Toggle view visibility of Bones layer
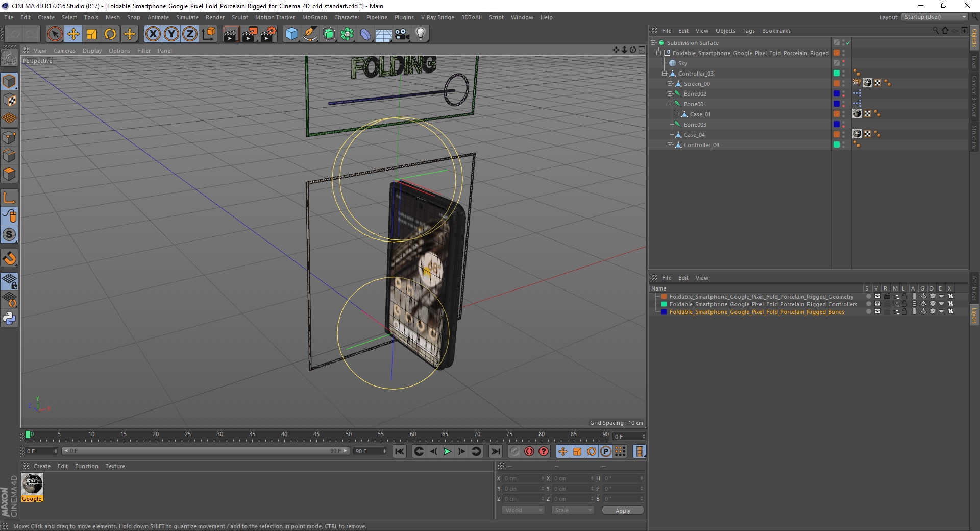 [877, 312]
